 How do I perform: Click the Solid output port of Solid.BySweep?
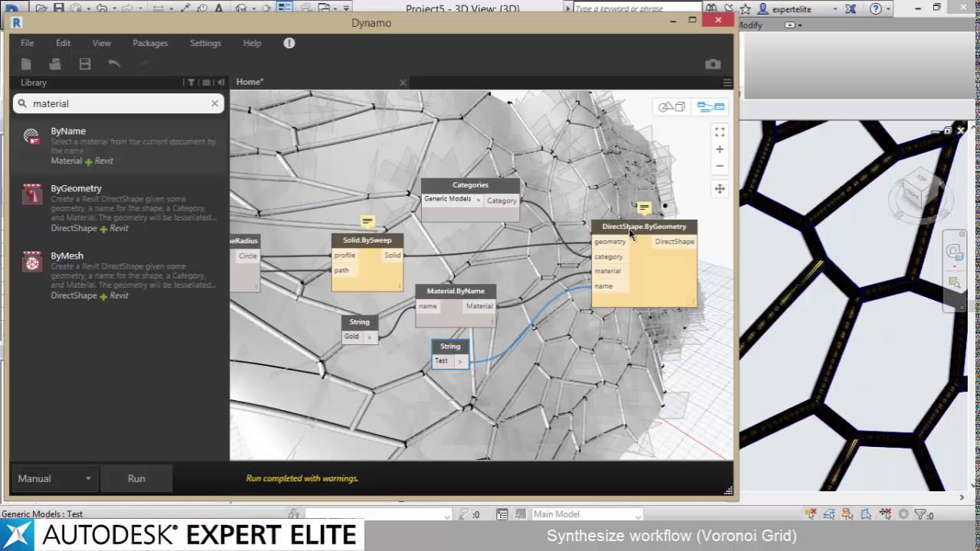(x=392, y=256)
